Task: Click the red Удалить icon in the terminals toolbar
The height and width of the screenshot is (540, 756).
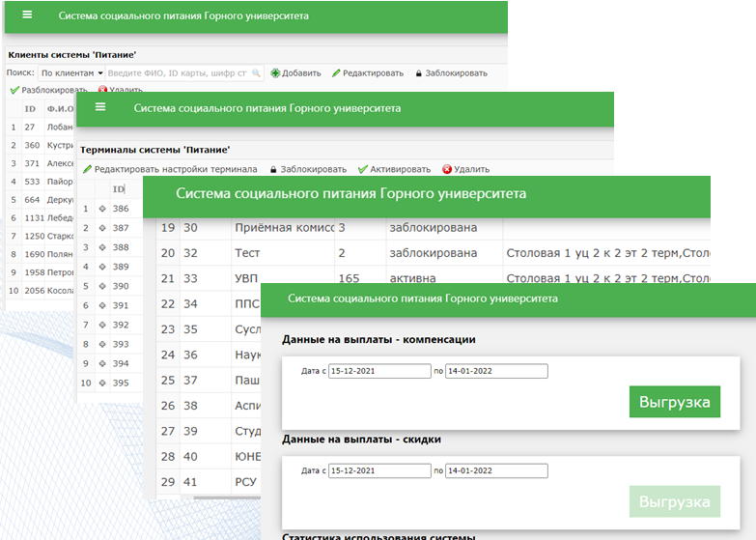Action: pos(447,169)
